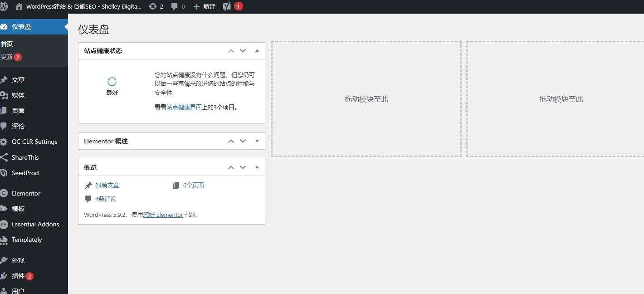This screenshot has height=294, width=644.
Task: Open the 文章 menu item
Action: click(19, 79)
